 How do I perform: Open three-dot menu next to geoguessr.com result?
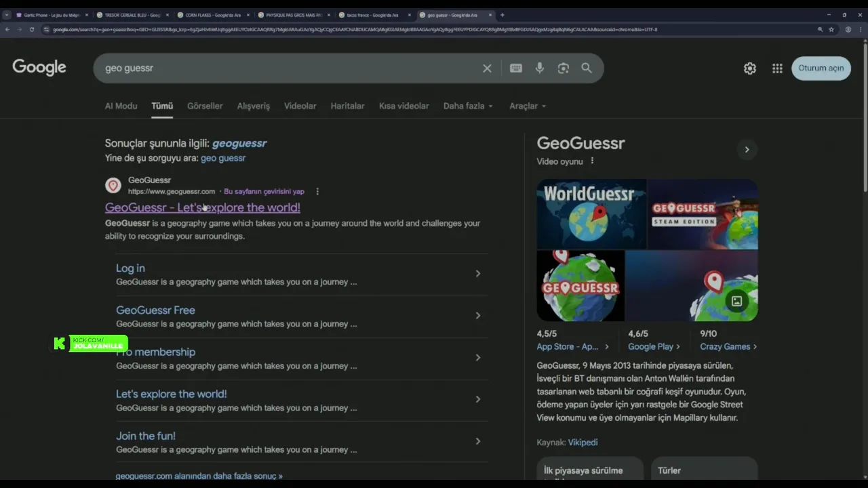[317, 192]
